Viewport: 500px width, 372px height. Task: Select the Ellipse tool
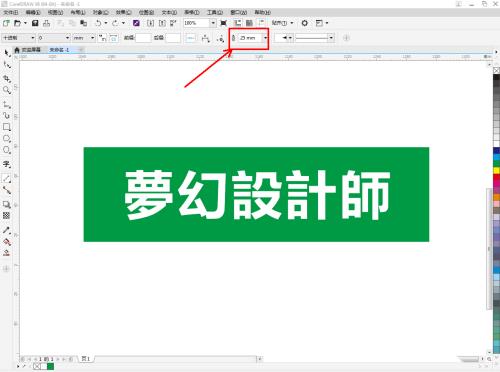7,138
